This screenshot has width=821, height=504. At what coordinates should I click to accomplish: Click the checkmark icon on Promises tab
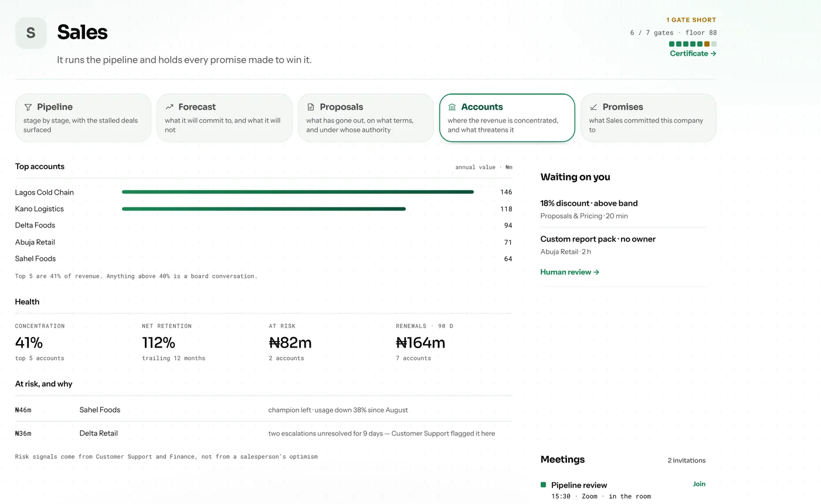[x=593, y=107]
